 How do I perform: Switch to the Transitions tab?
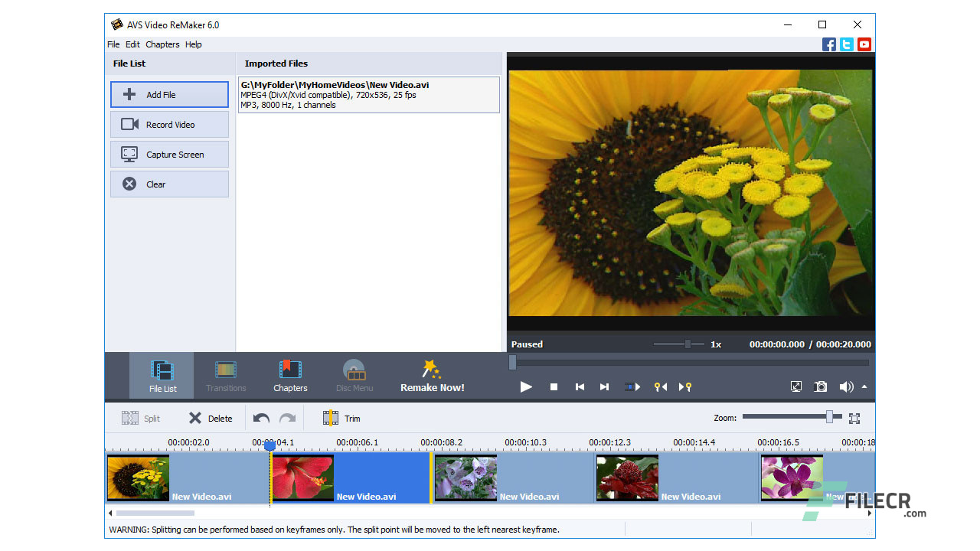click(x=226, y=376)
